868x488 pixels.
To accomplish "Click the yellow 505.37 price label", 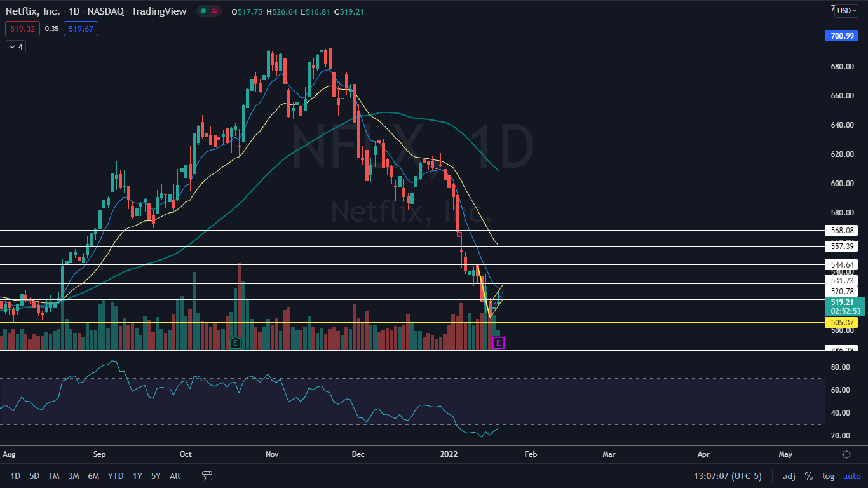I will 842,323.
